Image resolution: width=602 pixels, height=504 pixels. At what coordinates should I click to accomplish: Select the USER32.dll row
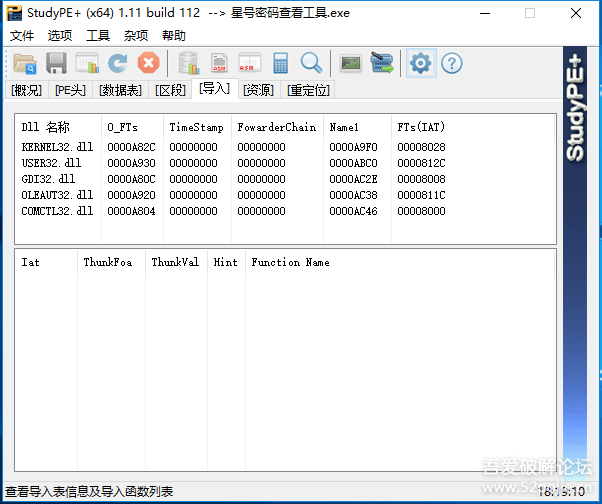(285, 163)
